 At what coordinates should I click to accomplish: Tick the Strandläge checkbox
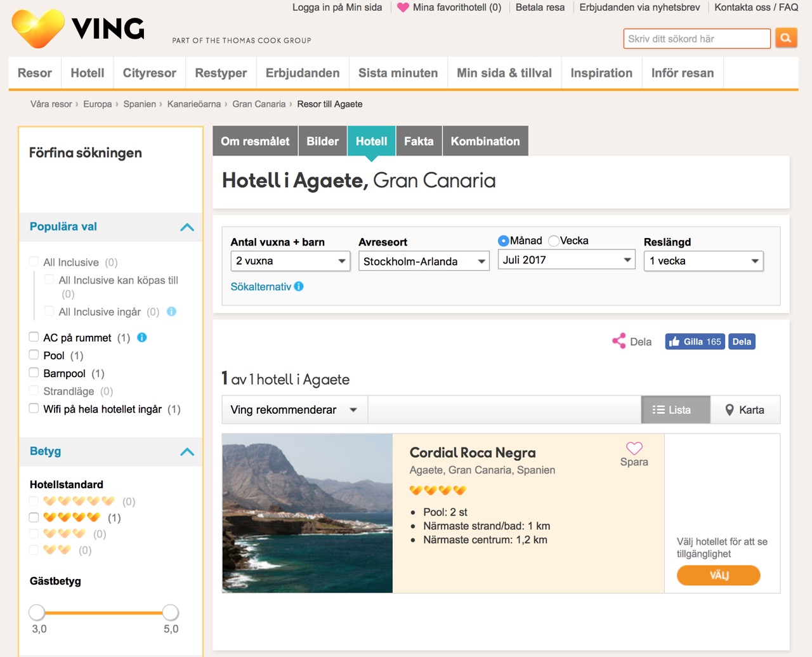tap(34, 390)
